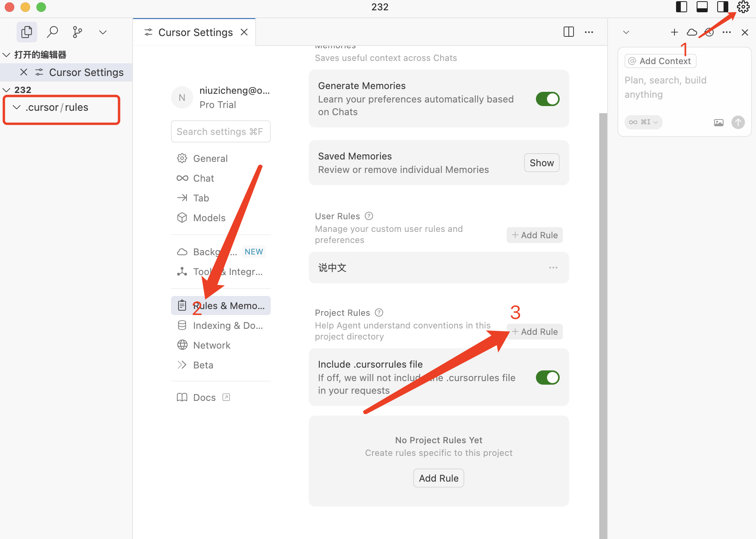The image size is (756, 539).
Task: Open the Indexing & Docs section
Action: click(x=220, y=325)
